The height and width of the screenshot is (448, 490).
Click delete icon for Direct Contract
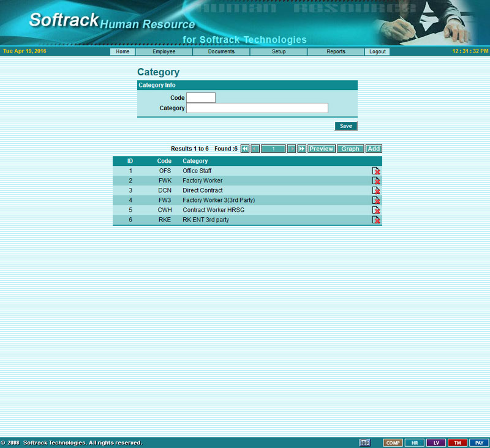pos(376,190)
